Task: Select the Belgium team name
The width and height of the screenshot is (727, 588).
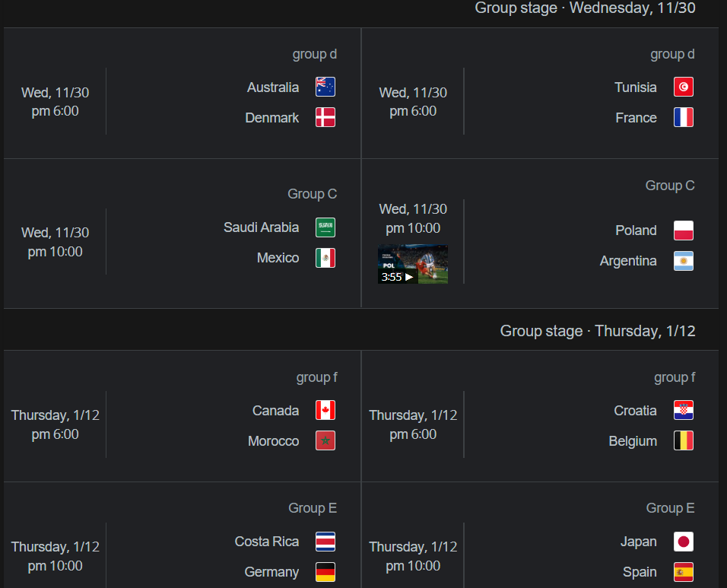Action: click(x=633, y=441)
